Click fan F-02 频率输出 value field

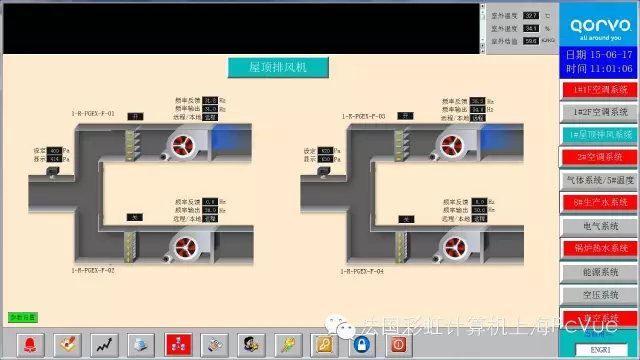coord(210,210)
